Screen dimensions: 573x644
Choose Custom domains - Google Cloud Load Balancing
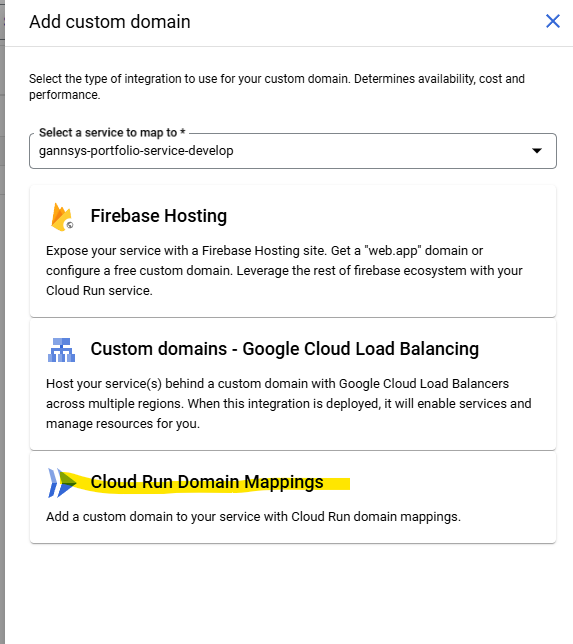pos(285,349)
